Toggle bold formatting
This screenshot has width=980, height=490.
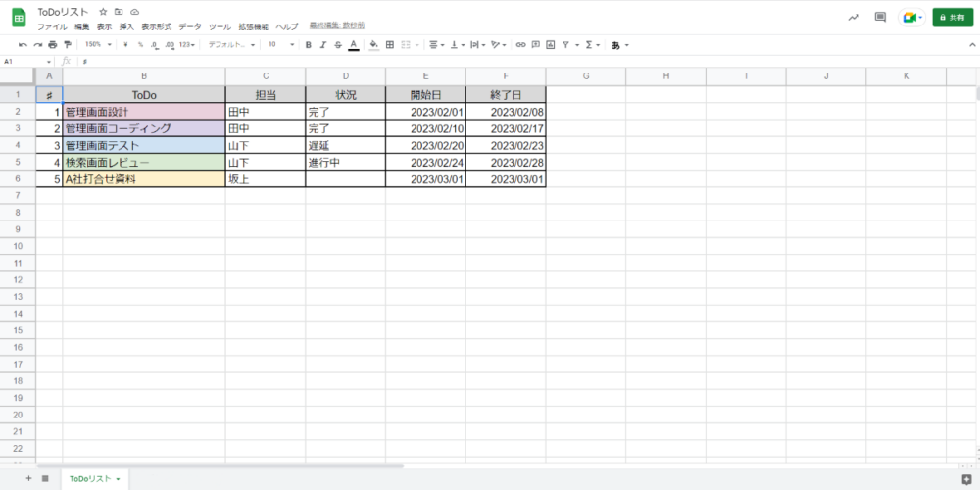click(x=309, y=44)
